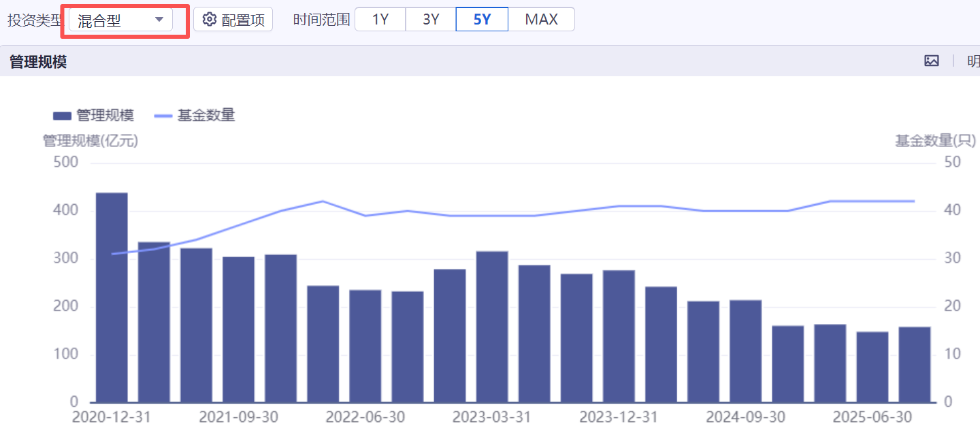Choose the 5Y time range option
This screenshot has height=443, width=980.
pos(482,19)
